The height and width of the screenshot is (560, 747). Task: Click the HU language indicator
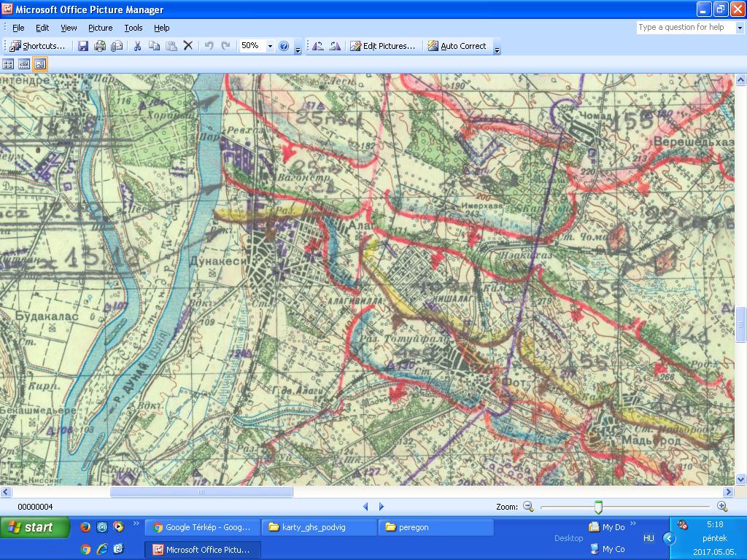coord(649,538)
